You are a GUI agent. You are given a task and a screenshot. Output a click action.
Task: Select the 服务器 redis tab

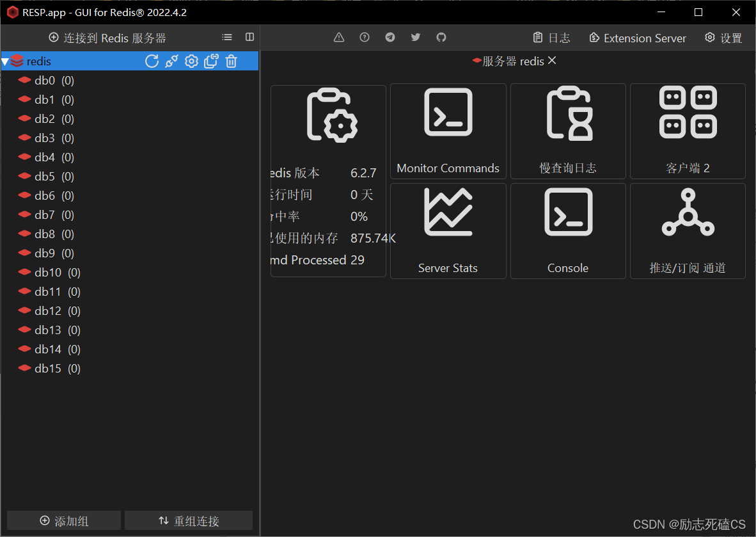click(508, 61)
